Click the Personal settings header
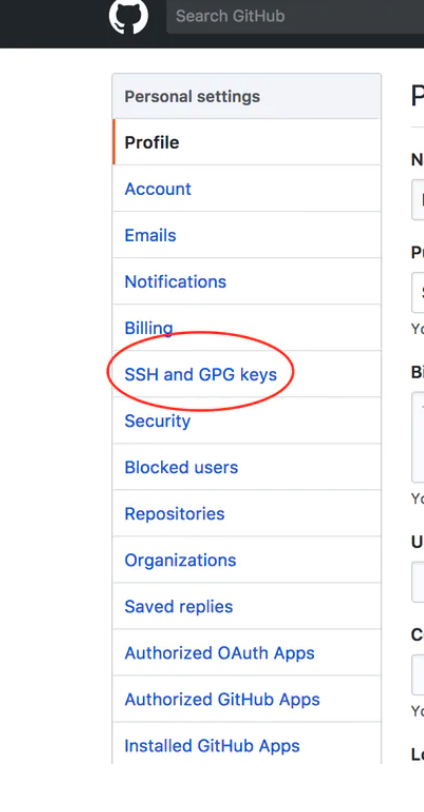 [247, 97]
